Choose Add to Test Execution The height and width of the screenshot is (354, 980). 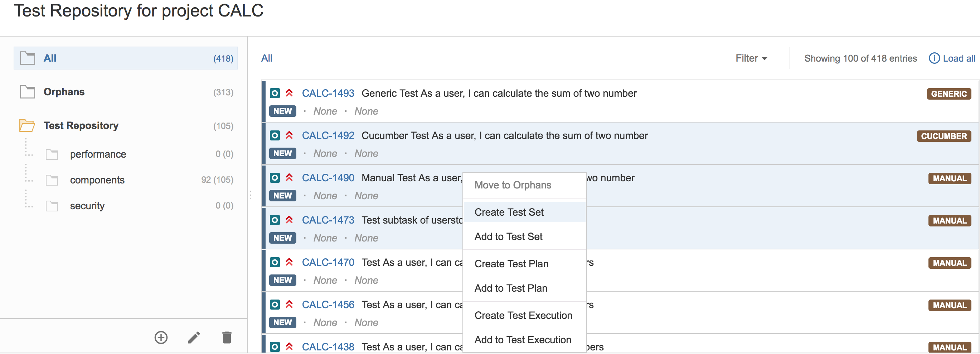point(524,340)
